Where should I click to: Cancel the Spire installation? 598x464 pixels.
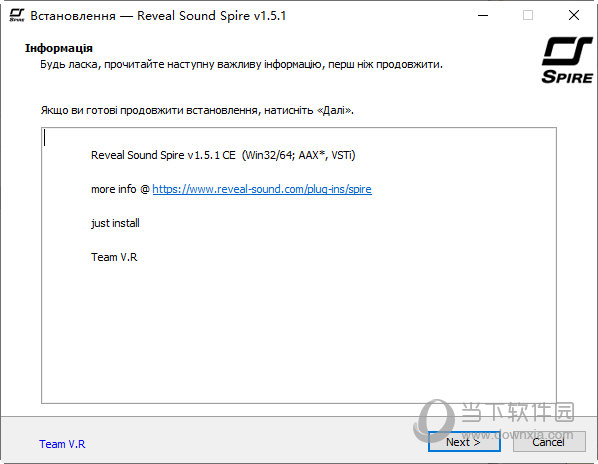[x=549, y=442]
